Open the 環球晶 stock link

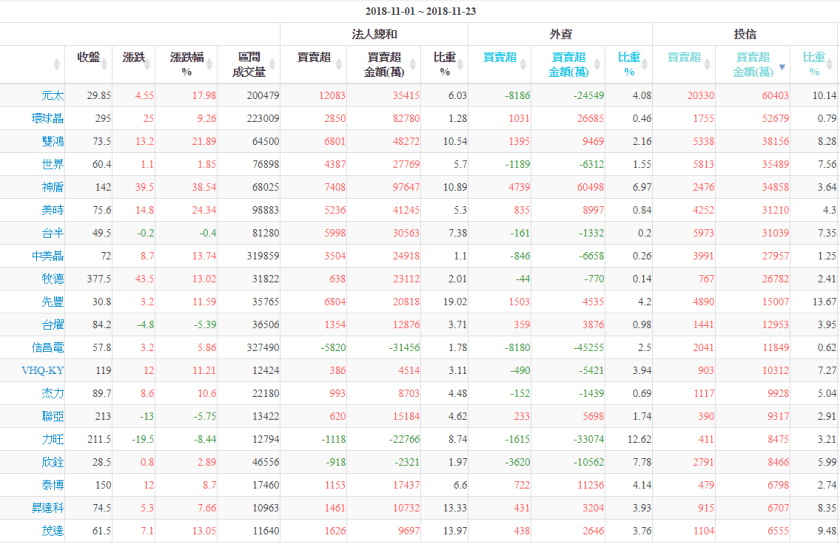[x=44, y=118]
